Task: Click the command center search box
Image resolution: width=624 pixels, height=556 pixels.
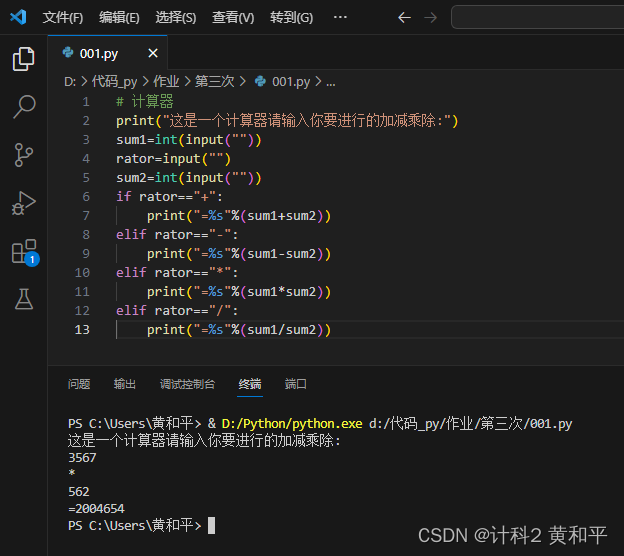Action: point(537,17)
